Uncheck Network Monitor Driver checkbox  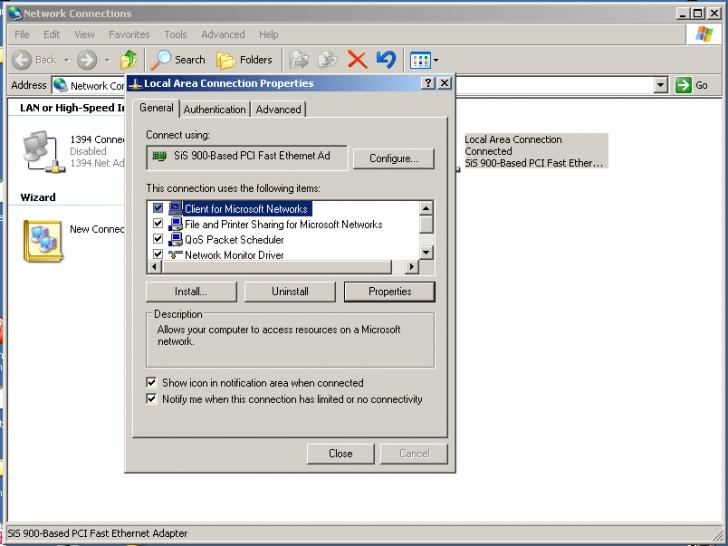pos(158,254)
